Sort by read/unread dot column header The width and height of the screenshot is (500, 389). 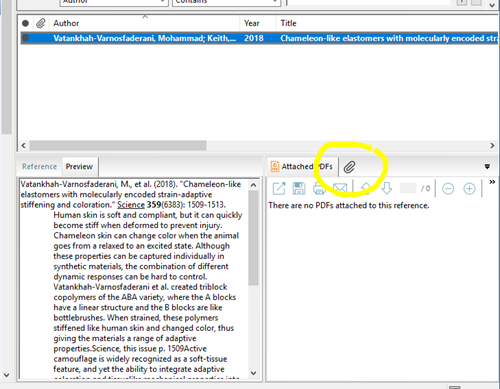pos(25,23)
